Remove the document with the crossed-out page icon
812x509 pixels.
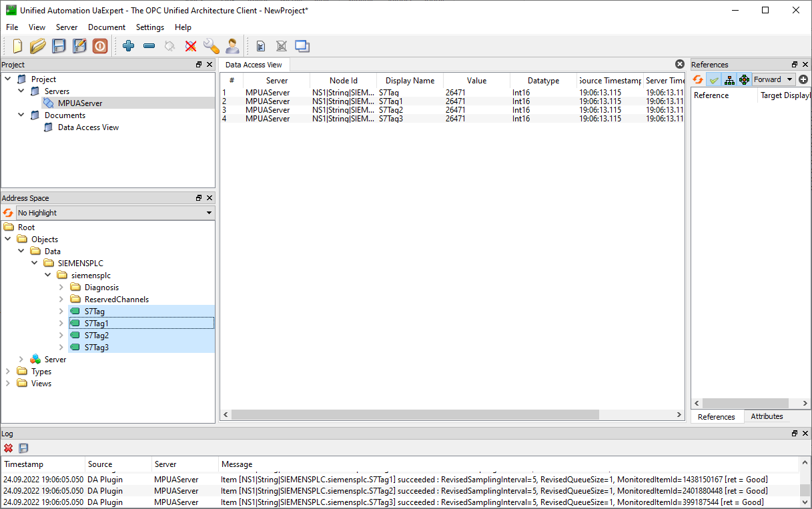click(x=282, y=46)
